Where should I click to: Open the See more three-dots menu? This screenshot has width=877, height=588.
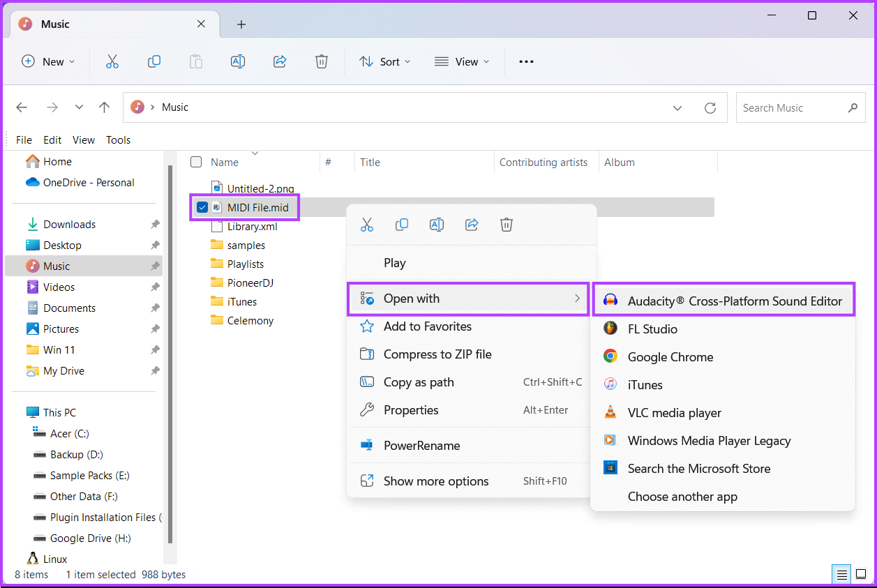pos(526,61)
